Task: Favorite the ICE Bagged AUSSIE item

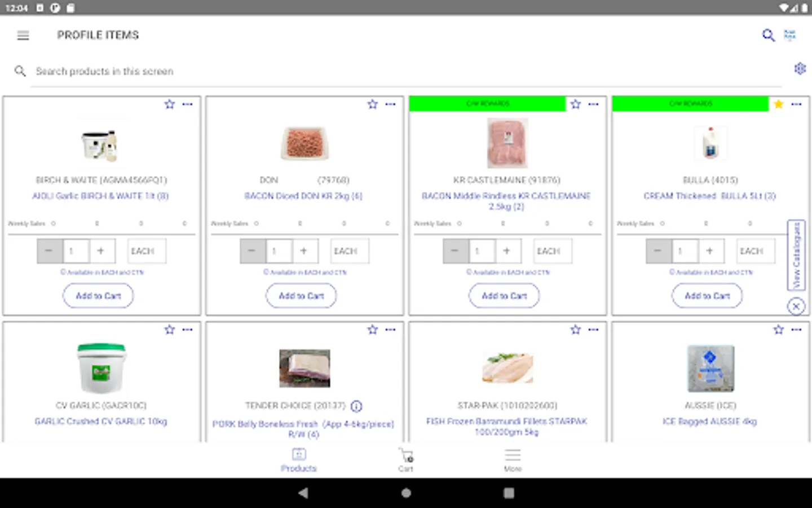Action: (778, 330)
